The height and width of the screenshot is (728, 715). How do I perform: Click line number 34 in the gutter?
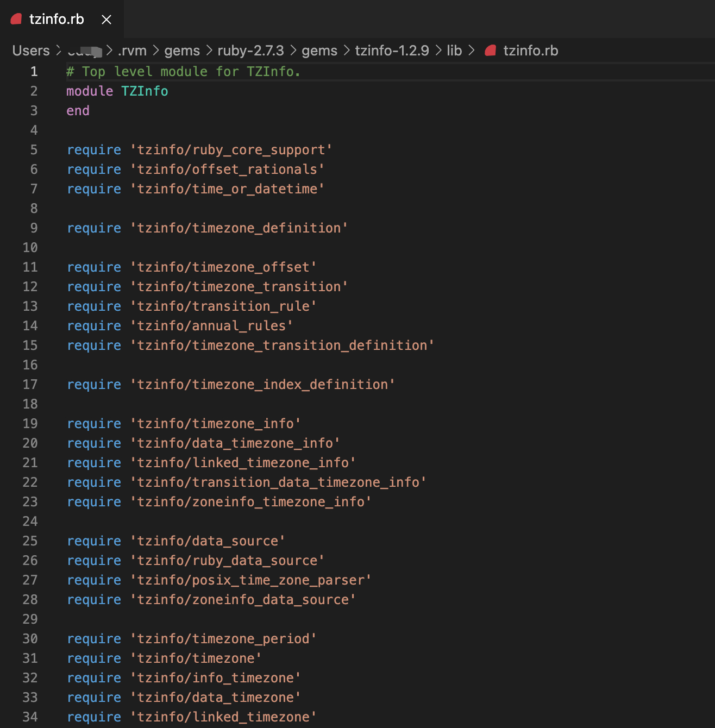coord(30,717)
